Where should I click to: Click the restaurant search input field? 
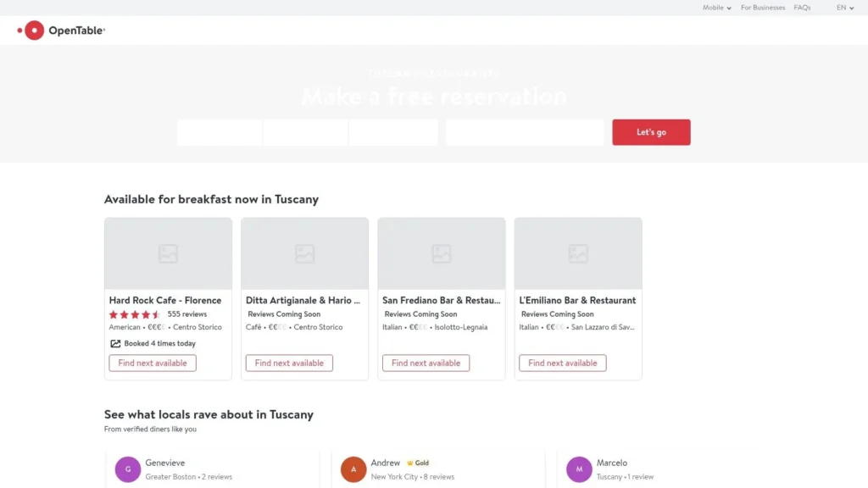(524, 132)
